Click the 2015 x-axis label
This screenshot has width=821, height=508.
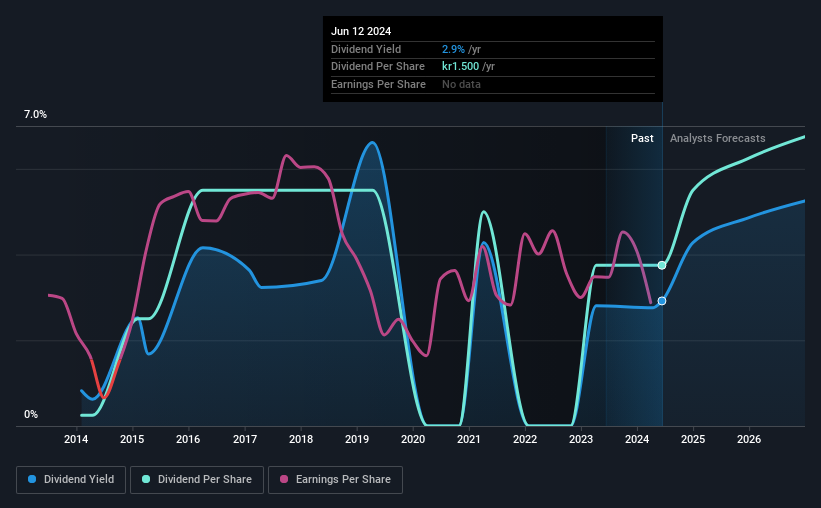132,439
